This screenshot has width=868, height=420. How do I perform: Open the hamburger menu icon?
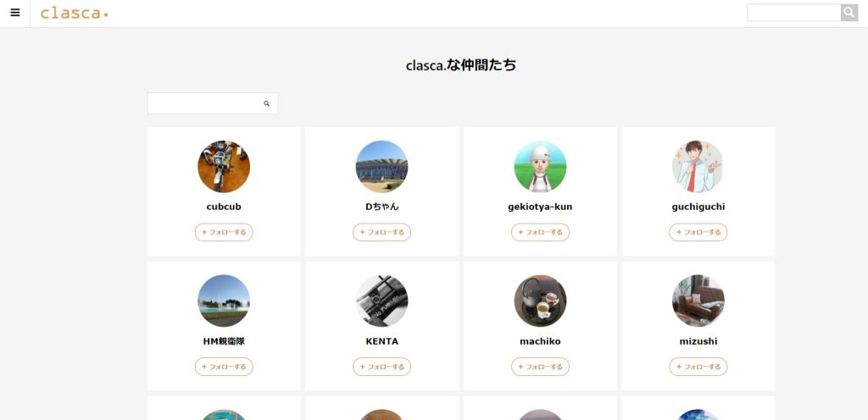coord(15,13)
